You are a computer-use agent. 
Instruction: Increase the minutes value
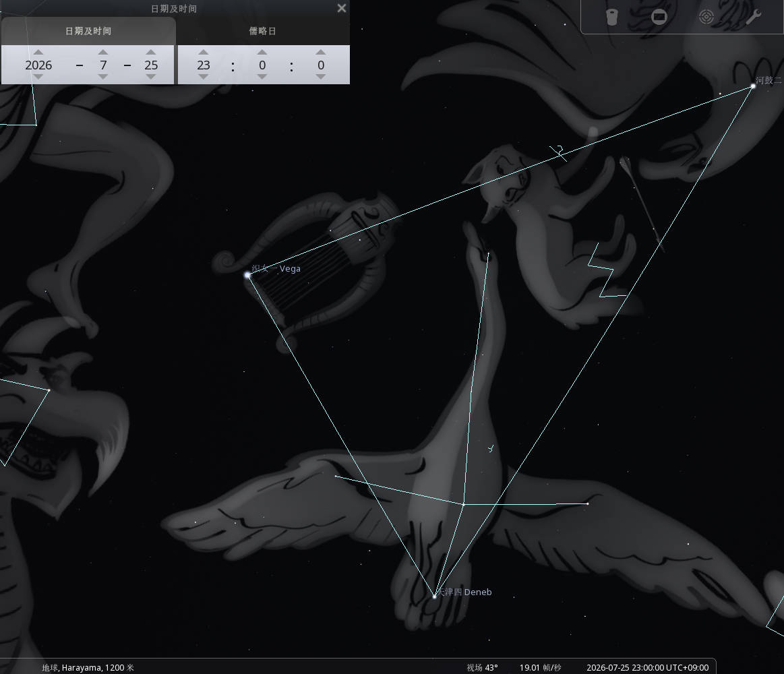point(262,52)
